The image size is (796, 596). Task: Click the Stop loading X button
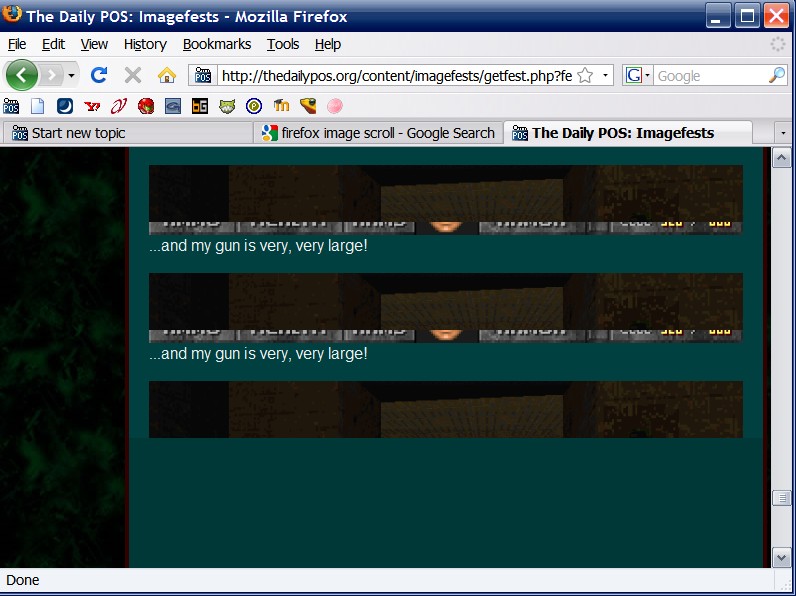(x=132, y=76)
